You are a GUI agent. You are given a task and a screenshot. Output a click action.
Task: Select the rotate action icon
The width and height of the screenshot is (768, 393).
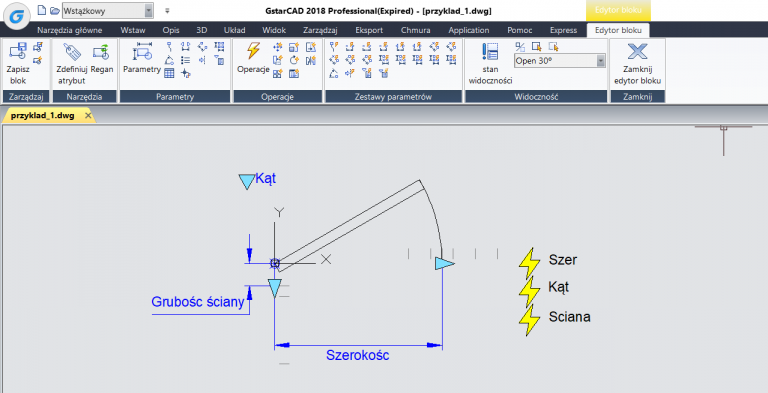tap(294, 61)
